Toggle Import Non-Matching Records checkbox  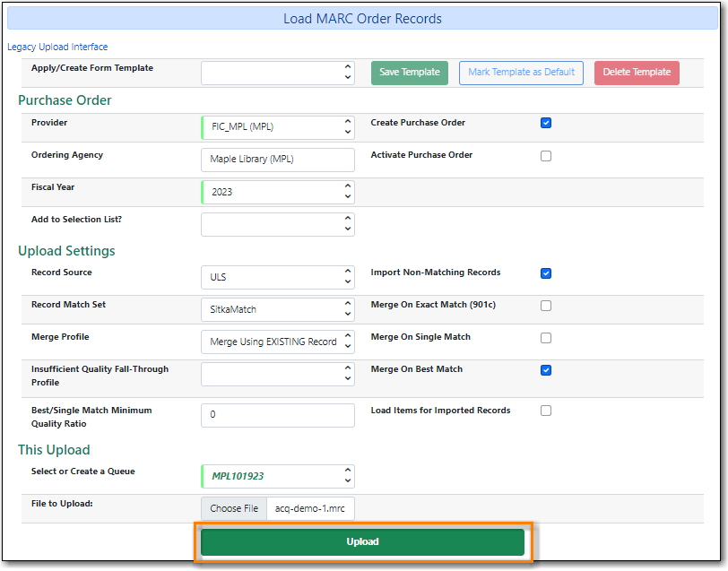[x=546, y=273]
